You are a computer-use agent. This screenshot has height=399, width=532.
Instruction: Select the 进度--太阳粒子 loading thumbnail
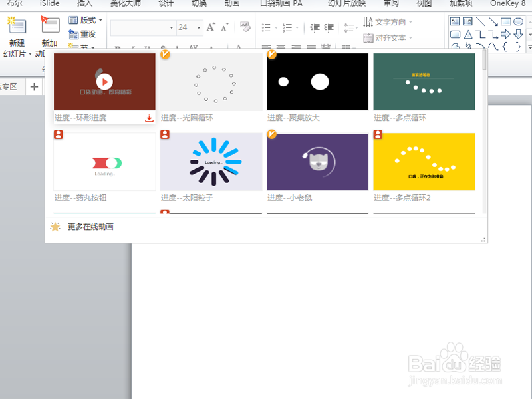211,162
